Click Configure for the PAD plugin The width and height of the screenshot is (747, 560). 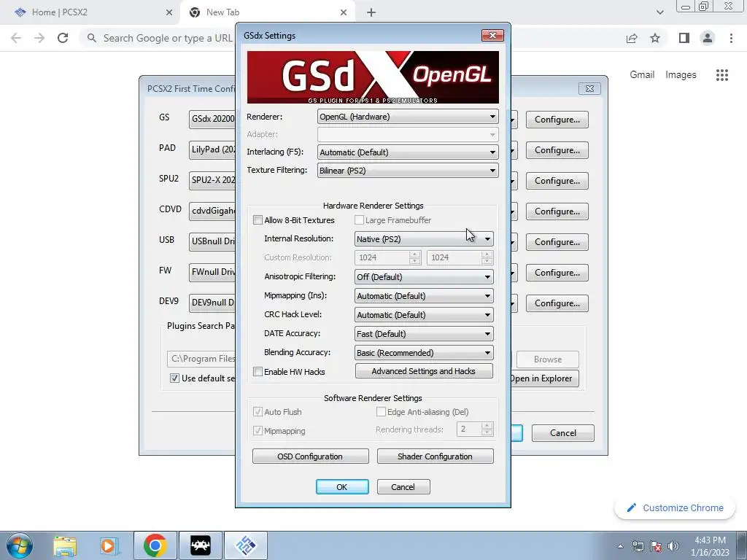557,150
